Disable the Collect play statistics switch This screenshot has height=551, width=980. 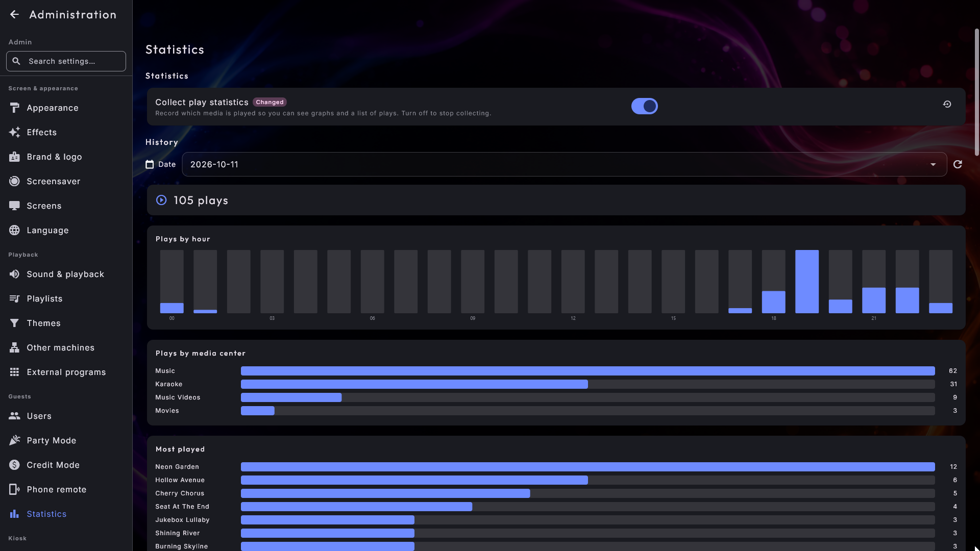[644, 106]
